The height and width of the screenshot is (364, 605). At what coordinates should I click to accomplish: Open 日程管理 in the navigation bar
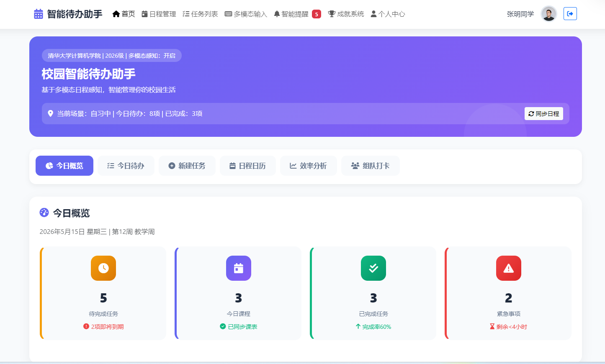click(159, 14)
